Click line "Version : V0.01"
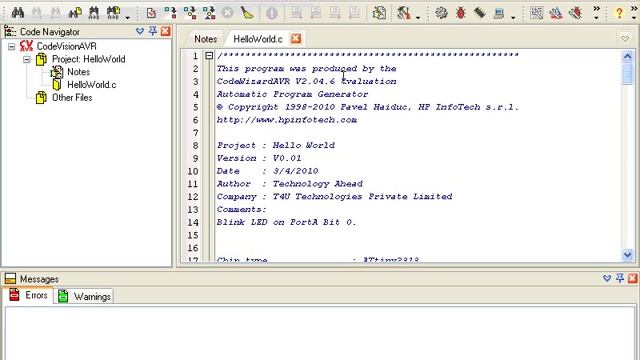Screen dimensions: 640x360 pos(259,158)
